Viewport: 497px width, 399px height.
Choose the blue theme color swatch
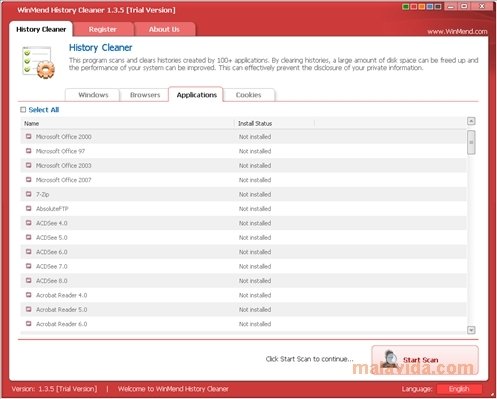[x=430, y=6]
